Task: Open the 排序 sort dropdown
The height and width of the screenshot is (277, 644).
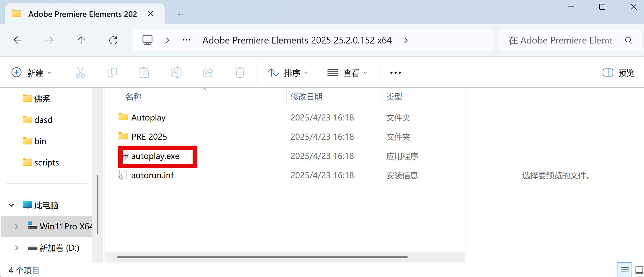Action: point(288,73)
